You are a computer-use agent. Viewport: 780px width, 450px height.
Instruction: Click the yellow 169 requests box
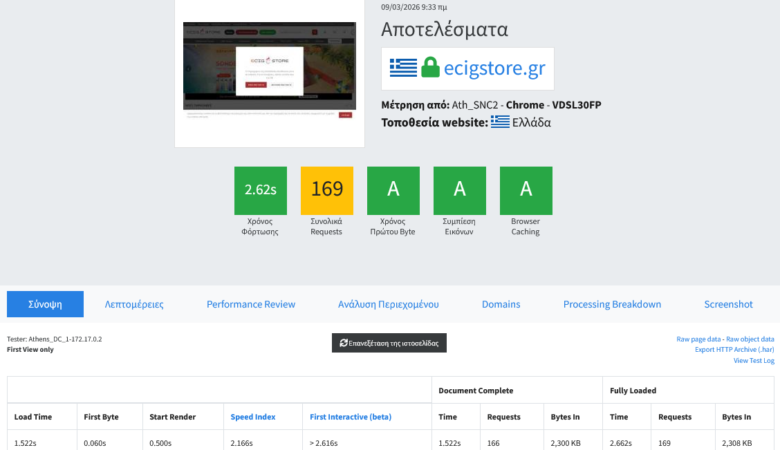click(x=326, y=190)
